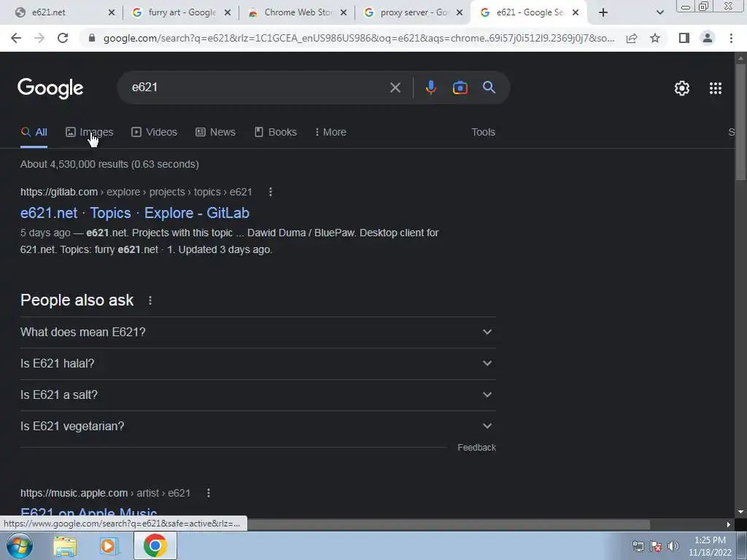Click the vertical scrollbar down arrow

tap(740, 513)
